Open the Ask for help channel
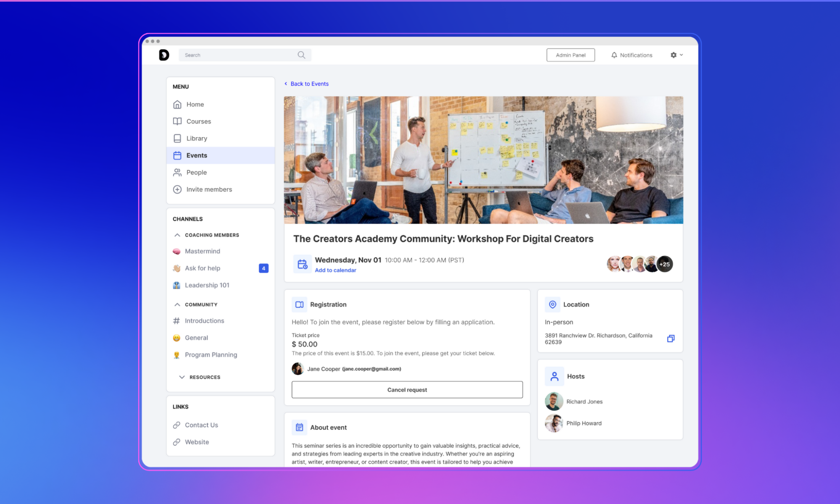The height and width of the screenshot is (504, 840). click(x=203, y=268)
